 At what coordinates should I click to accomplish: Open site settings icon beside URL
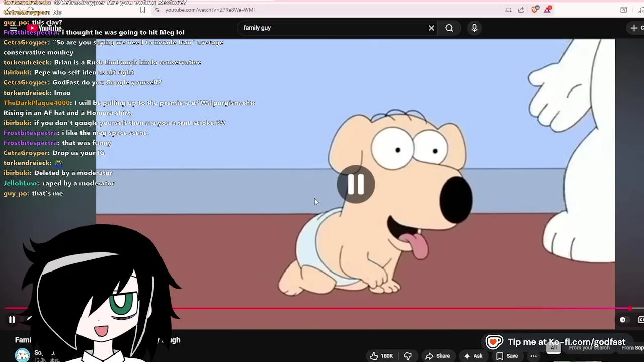coord(157,10)
